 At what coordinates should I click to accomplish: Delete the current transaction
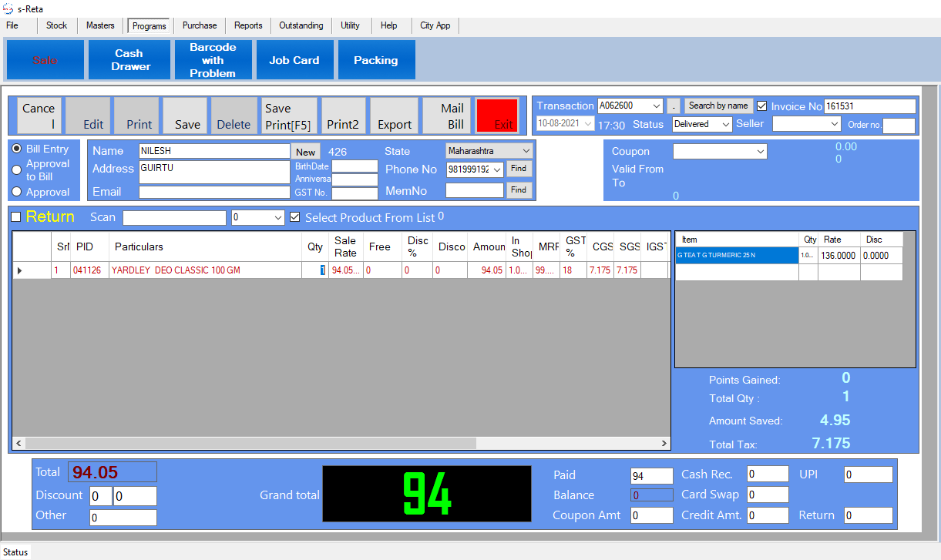(x=235, y=115)
